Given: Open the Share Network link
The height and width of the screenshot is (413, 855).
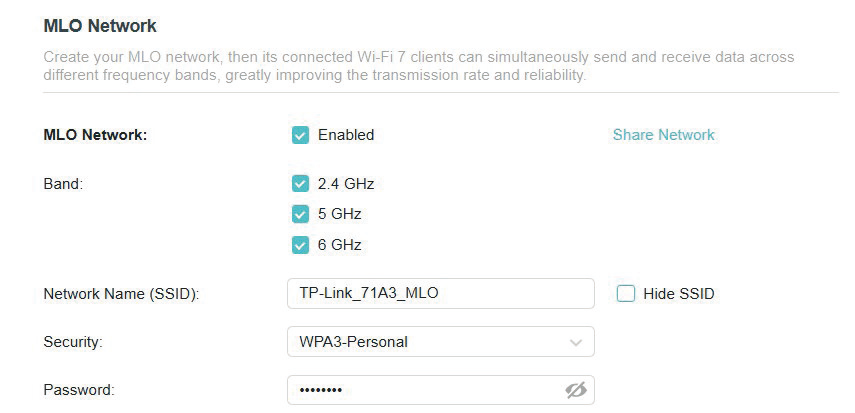Looking at the screenshot, I should 663,135.
